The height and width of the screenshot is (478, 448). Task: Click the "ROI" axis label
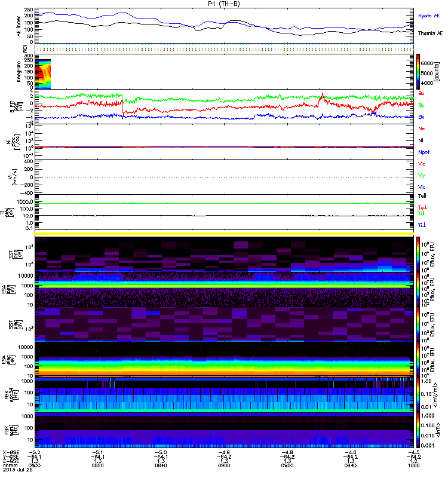click(25, 48)
